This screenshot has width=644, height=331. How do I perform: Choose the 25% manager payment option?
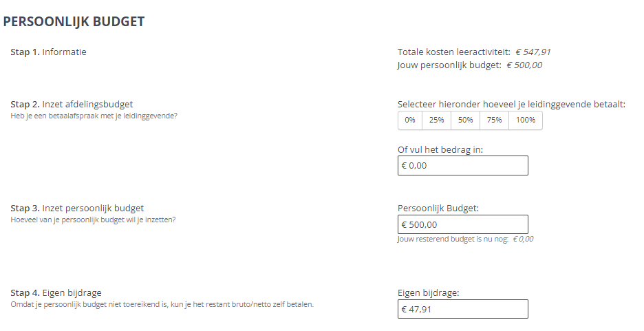pos(436,120)
